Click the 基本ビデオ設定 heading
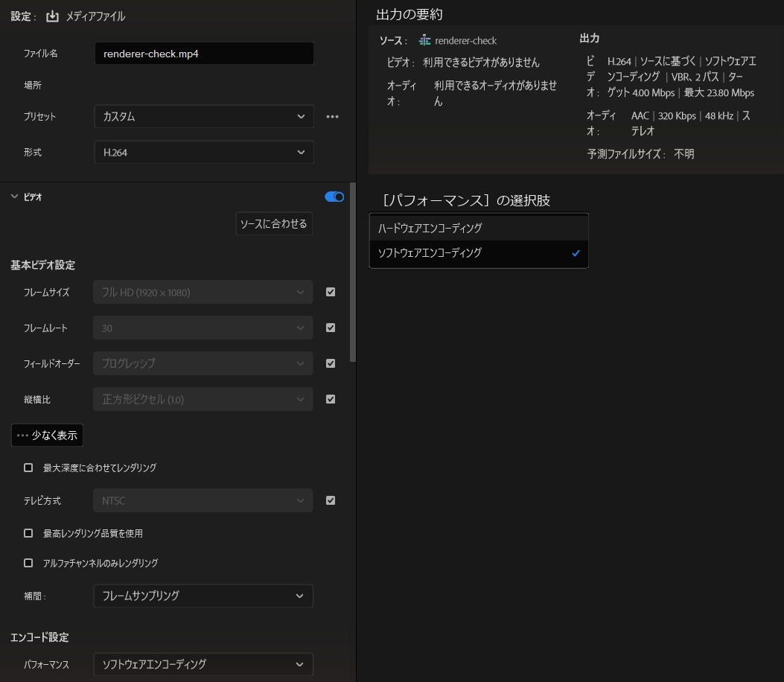The image size is (784, 682). [x=43, y=265]
